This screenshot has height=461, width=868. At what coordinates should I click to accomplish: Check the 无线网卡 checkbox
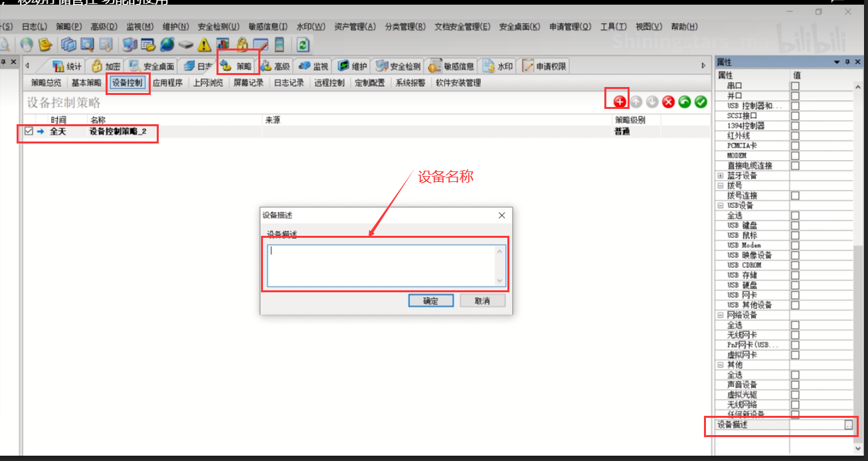tap(795, 335)
